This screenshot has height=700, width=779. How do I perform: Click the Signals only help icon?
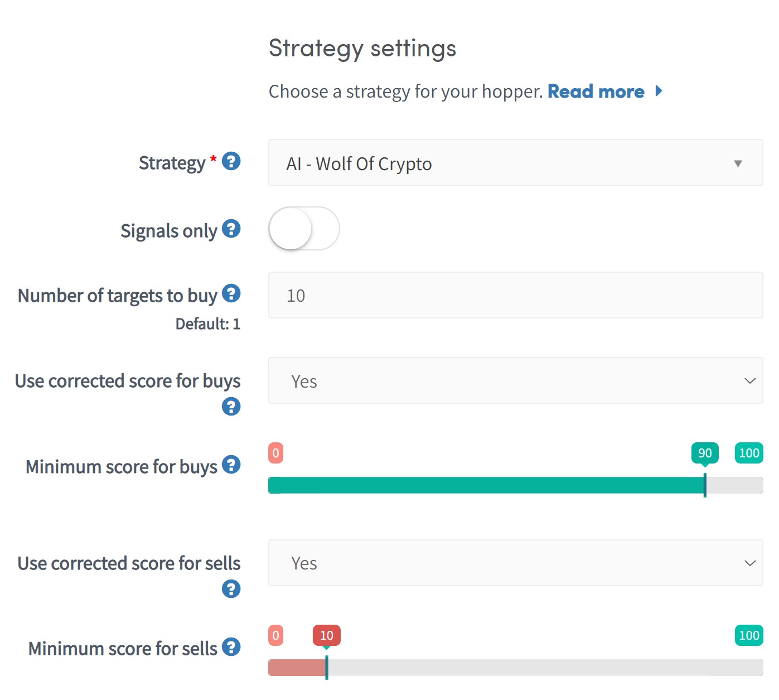[x=231, y=229]
